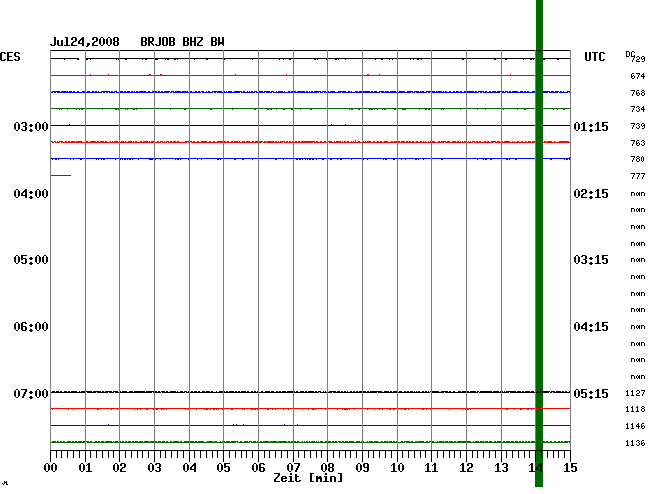Select DC value 1118
This screenshot has height=494, width=650.
point(635,409)
